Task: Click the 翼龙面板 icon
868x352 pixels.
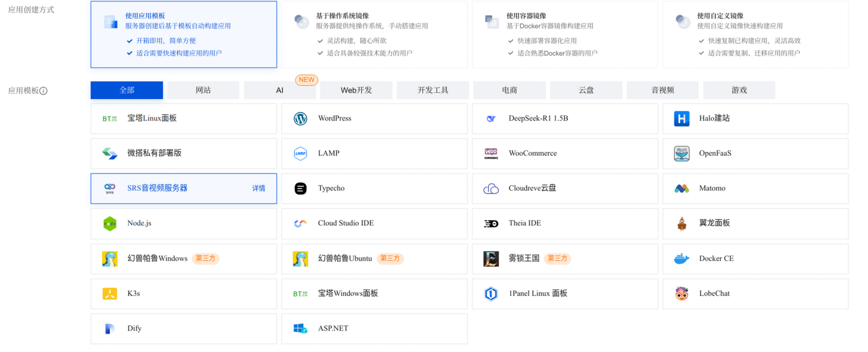Action: 682,223
